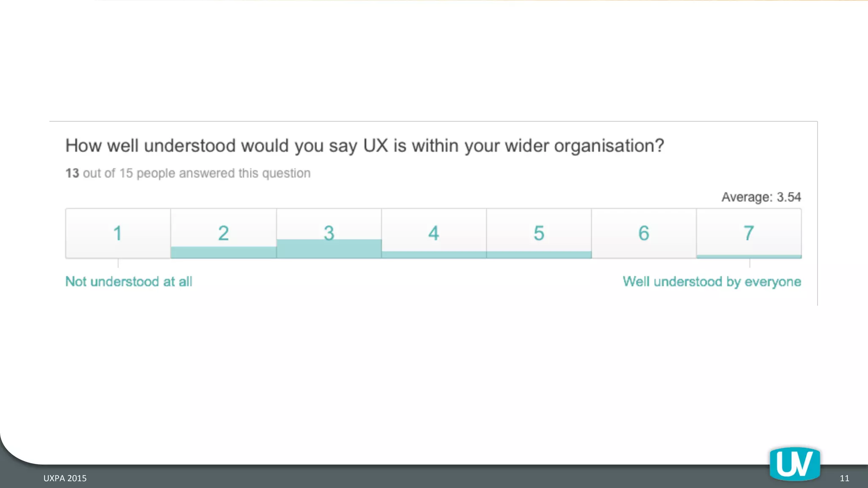The height and width of the screenshot is (488, 868).
Task: Pick rating 7 on the scale
Action: [x=749, y=233]
